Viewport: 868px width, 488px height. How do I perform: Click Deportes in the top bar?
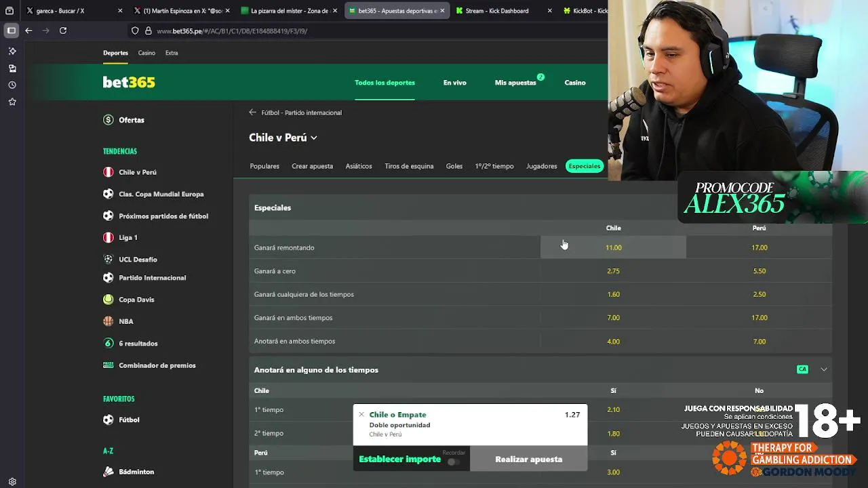(115, 53)
